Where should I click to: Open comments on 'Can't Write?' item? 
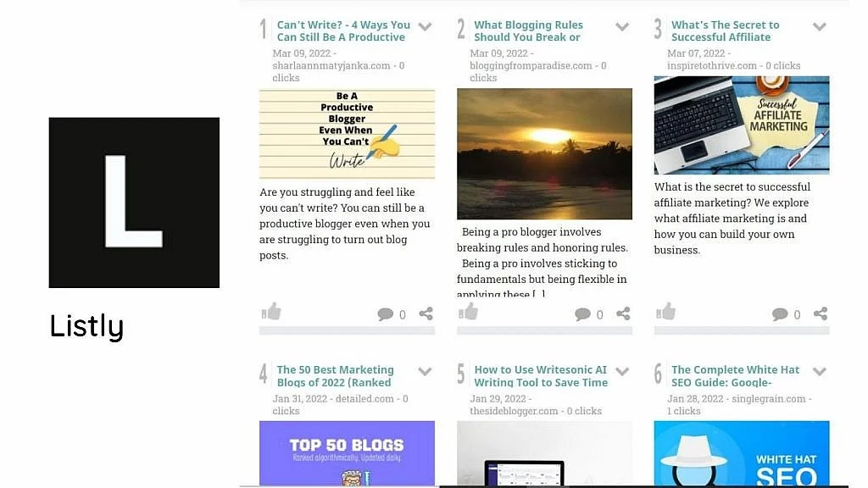click(391, 314)
